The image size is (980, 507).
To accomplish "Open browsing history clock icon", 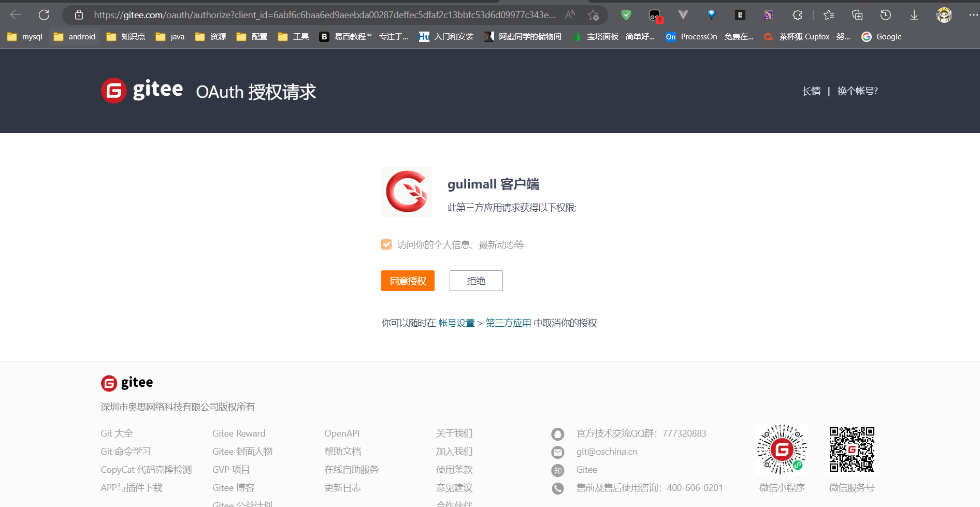I will point(886,15).
